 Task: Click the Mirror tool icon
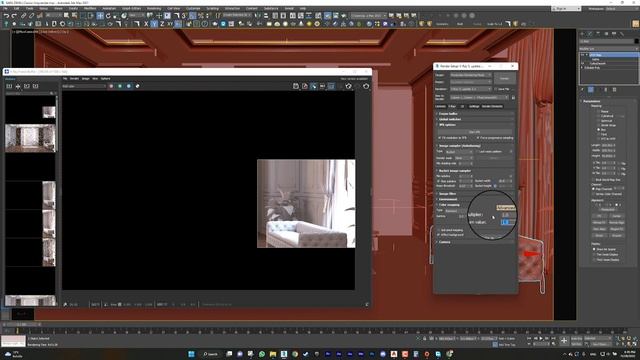258,16
